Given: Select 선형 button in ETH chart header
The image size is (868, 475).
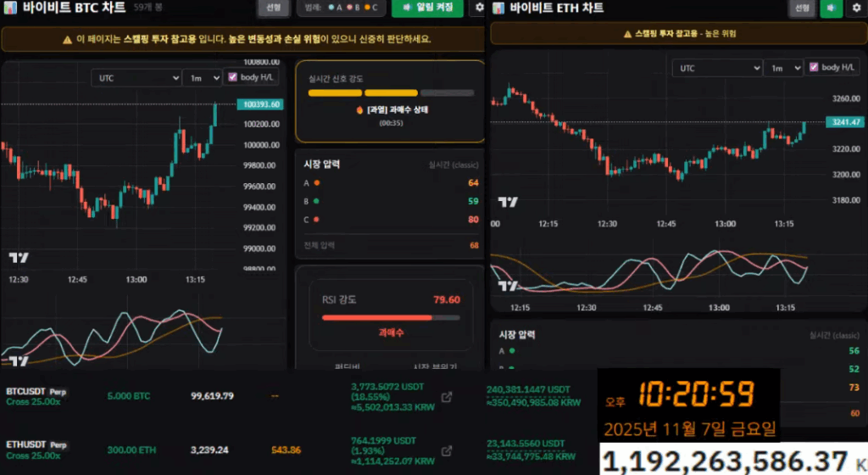Looking at the screenshot, I should 801,8.
